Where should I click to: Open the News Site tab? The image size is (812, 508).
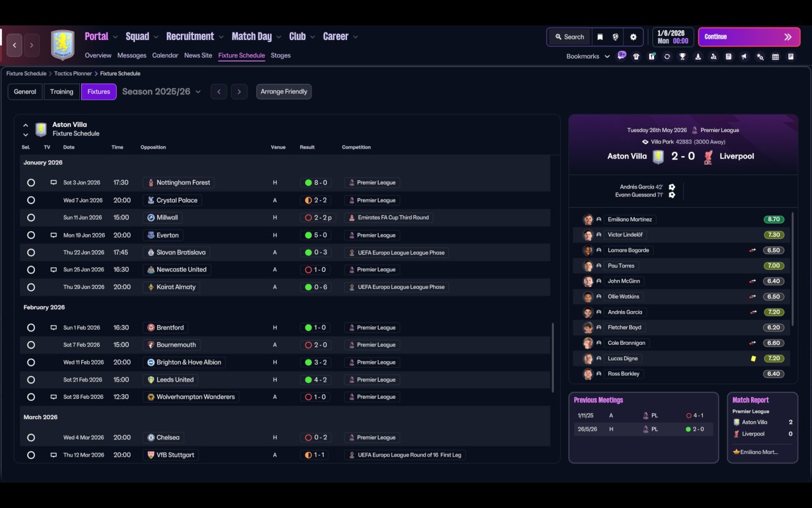pos(198,56)
